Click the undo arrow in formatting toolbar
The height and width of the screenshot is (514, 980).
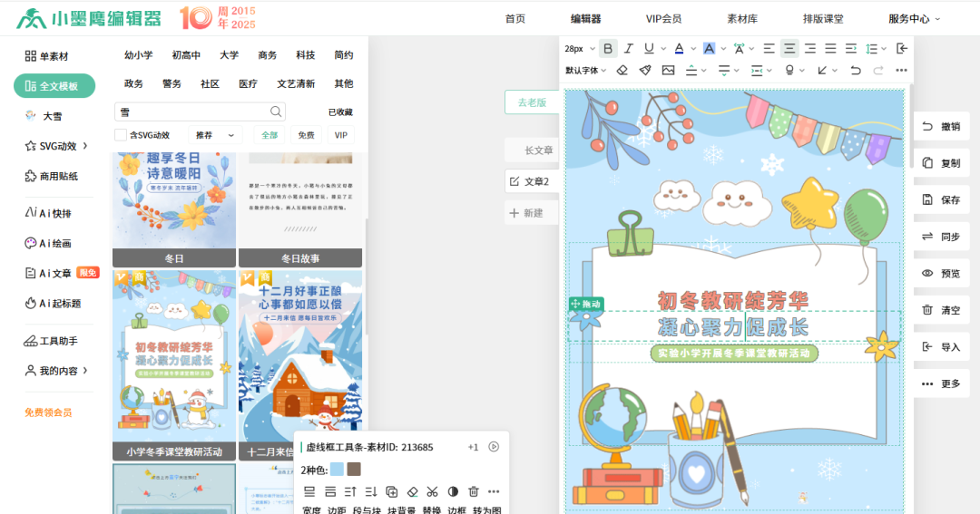(x=855, y=70)
